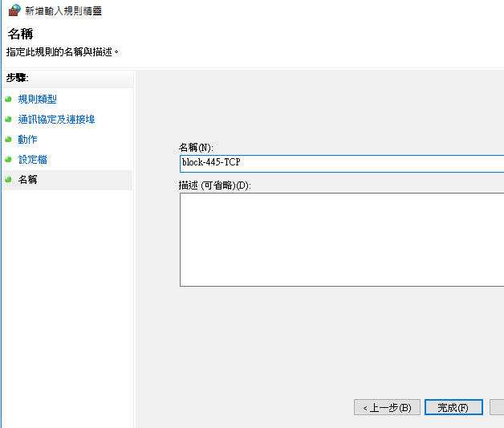504x428 pixels.
Task: Click the 新增輸入規則精靈 window title
Action: click(63, 11)
